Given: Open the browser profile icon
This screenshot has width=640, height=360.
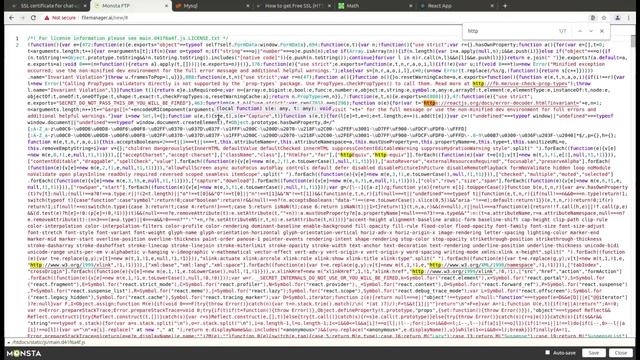Looking at the screenshot, I should (x=617, y=18).
